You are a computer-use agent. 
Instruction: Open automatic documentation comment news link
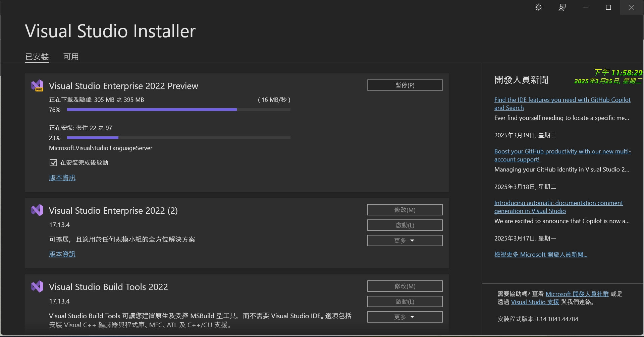pyautogui.click(x=558, y=207)
